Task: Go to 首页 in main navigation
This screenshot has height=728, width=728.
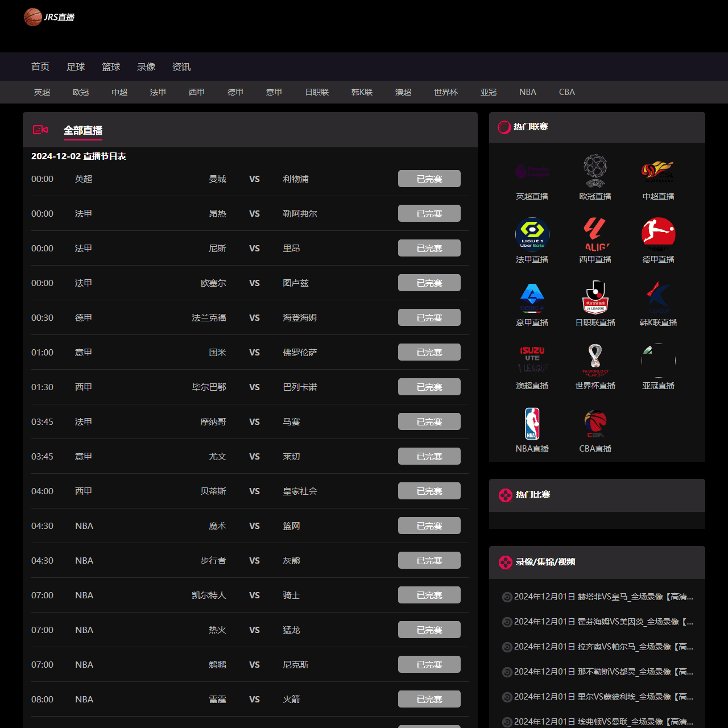Action: 40,67
